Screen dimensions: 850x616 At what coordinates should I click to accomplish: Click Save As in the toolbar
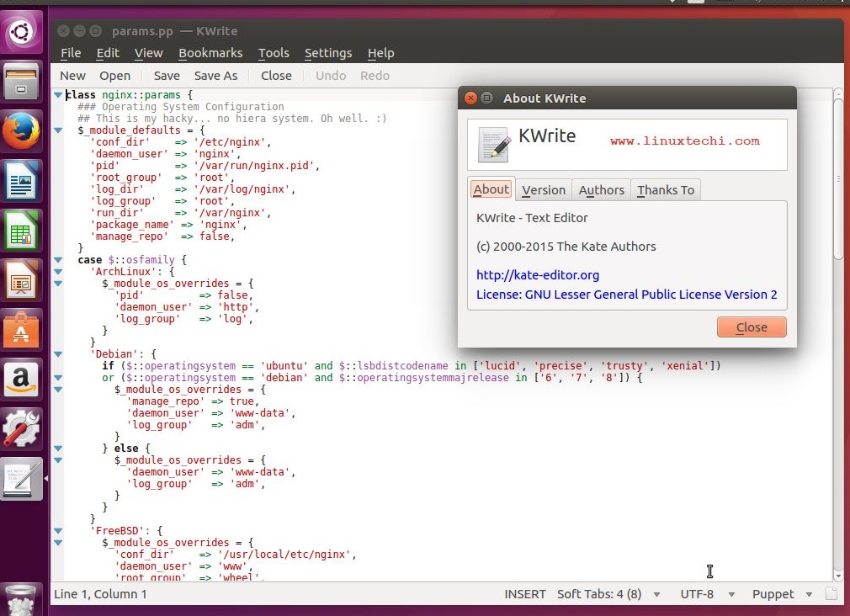pos(215,76)
